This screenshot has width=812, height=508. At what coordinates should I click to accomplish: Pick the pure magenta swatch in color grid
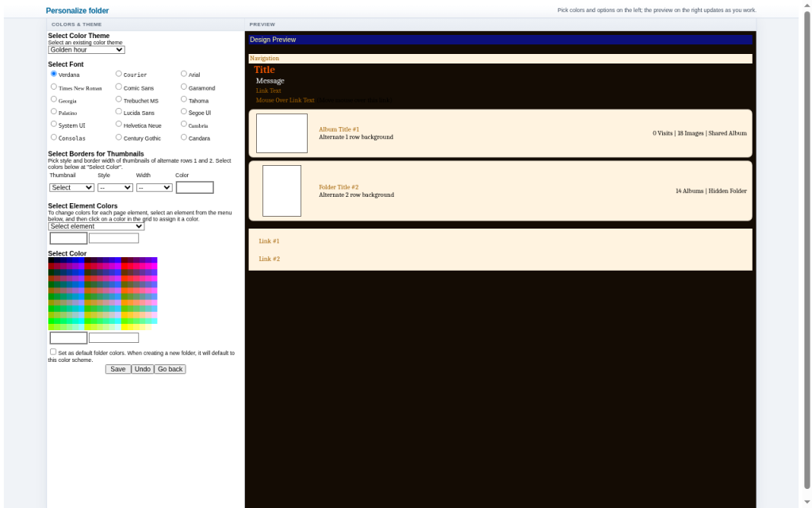point(155,266)
